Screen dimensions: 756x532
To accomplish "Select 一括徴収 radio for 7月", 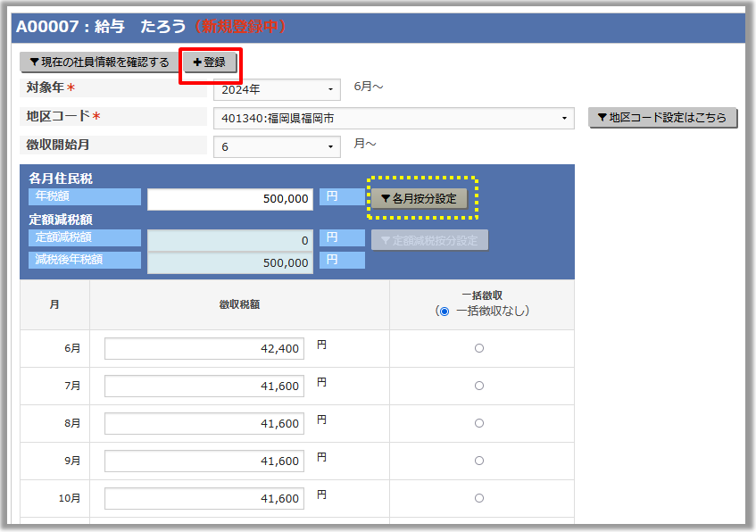I will (x=479, y=386).
